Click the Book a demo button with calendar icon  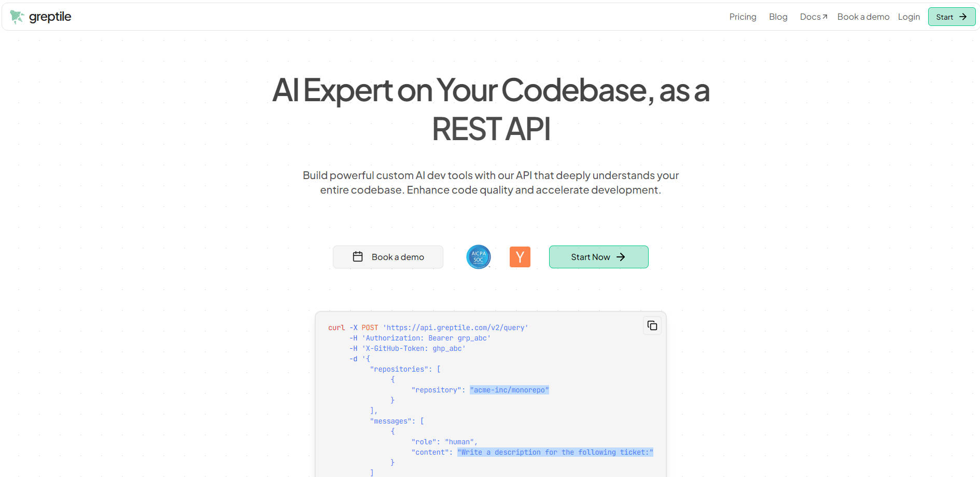tap(388, 257)
